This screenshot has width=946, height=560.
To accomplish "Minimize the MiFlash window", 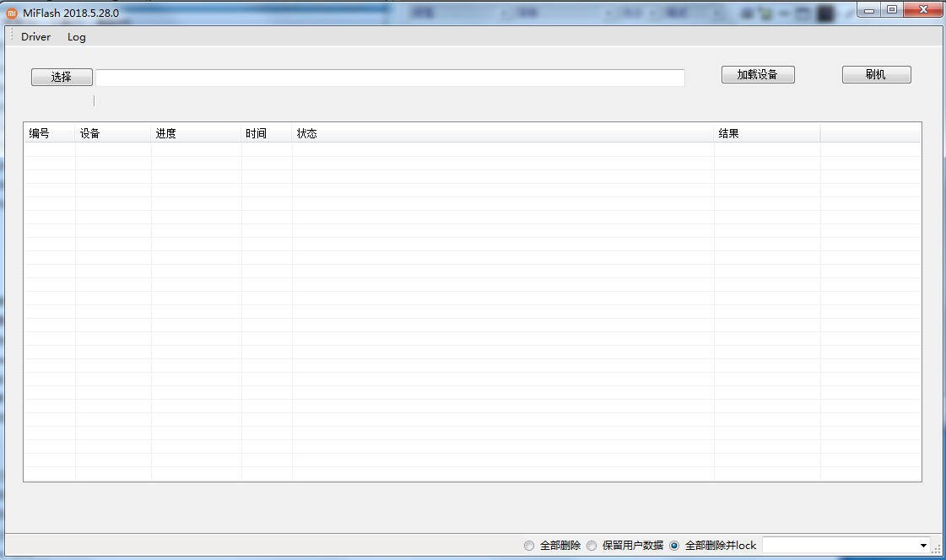I will (x=868, y=9).
